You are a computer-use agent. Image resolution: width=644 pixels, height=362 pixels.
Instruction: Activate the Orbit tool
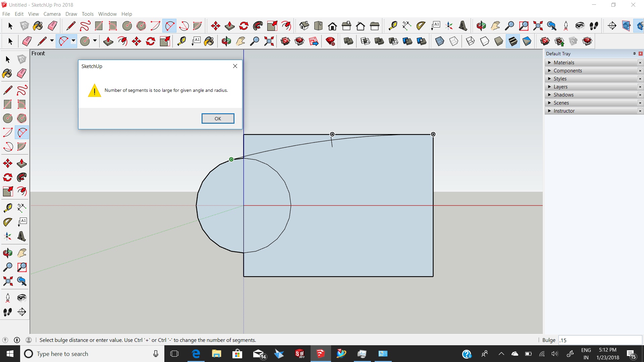7,253
